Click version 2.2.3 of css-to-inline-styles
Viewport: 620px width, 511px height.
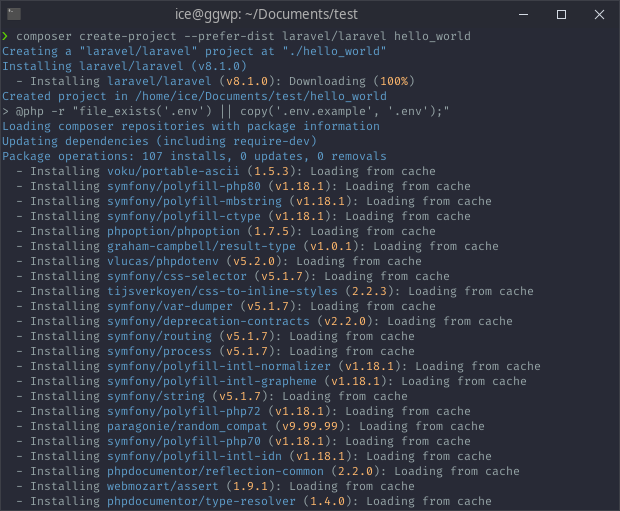tap(369, 291)
